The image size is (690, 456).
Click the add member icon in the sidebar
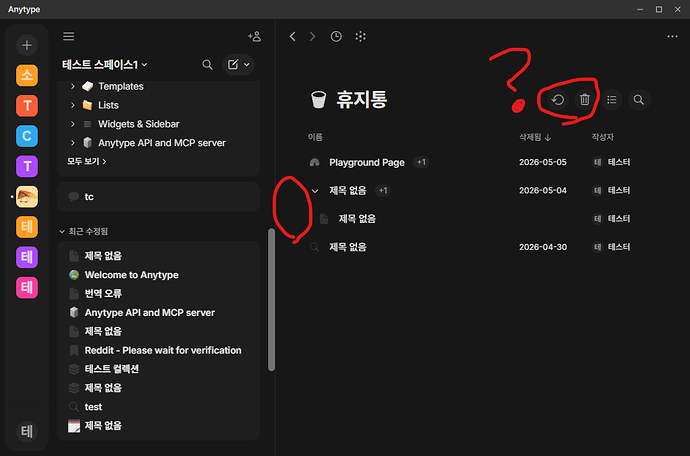point(254,37)
